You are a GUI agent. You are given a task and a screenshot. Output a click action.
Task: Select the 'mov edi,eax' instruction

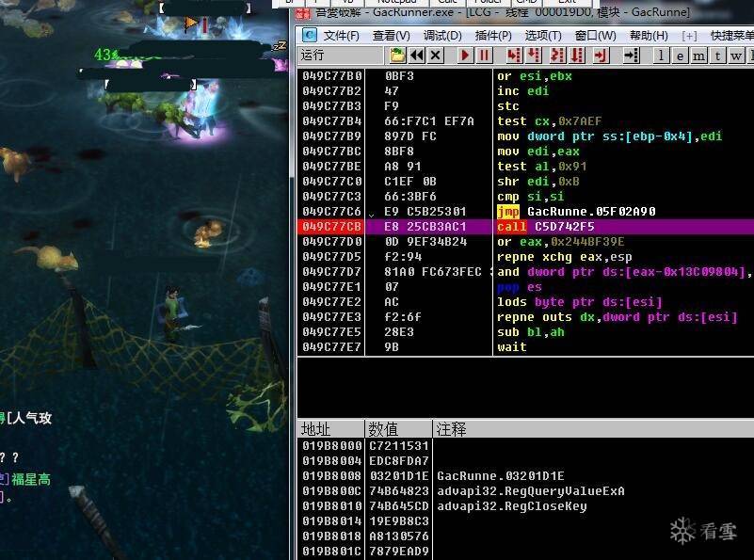(538, 152)
